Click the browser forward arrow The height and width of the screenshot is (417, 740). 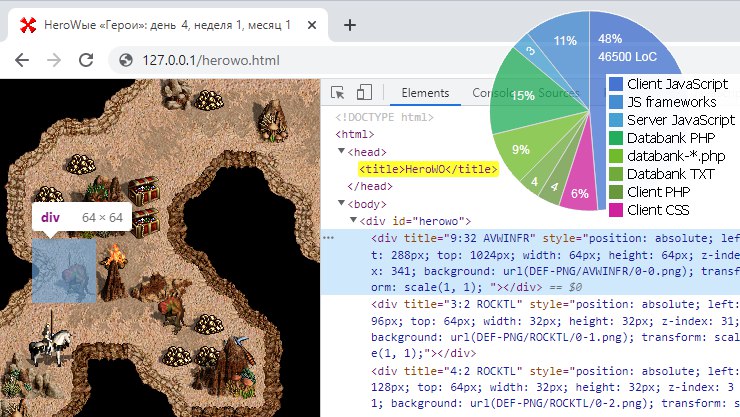[x=54, y=60]
